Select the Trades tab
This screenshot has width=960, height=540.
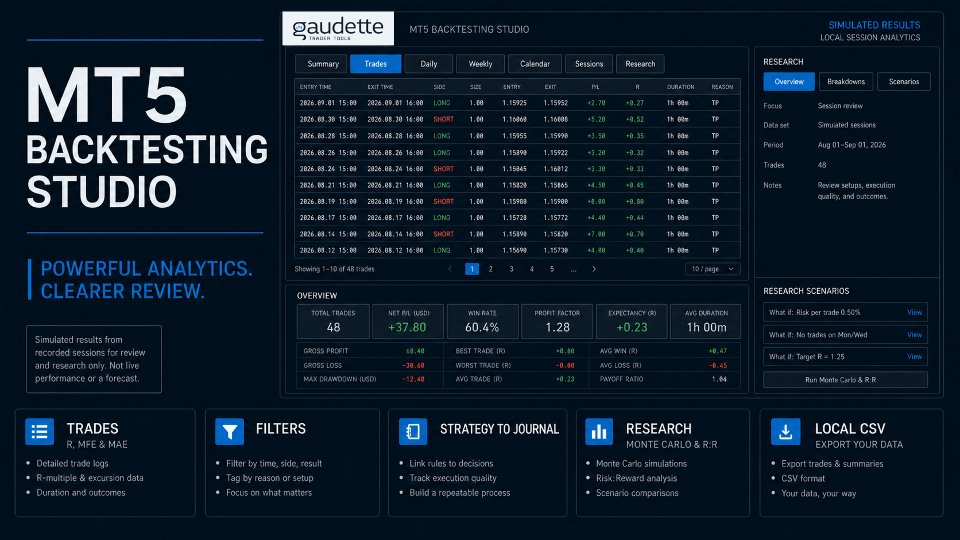(x=375, y=64)
